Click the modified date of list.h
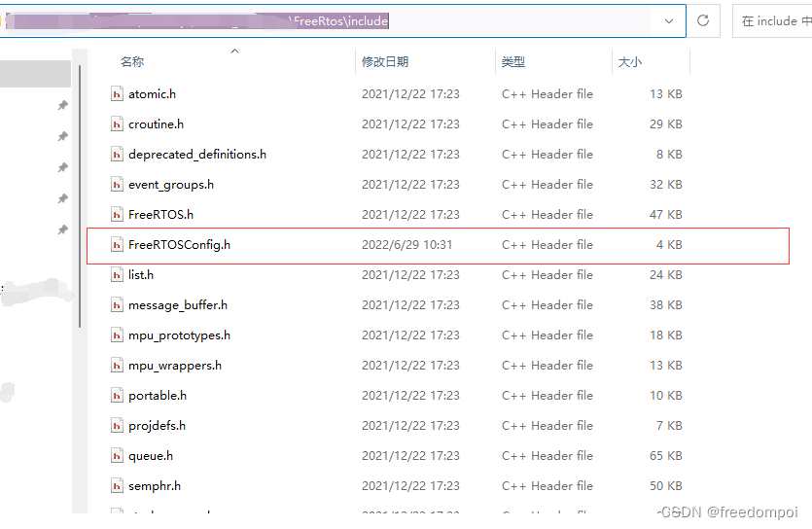 (410, 275)
